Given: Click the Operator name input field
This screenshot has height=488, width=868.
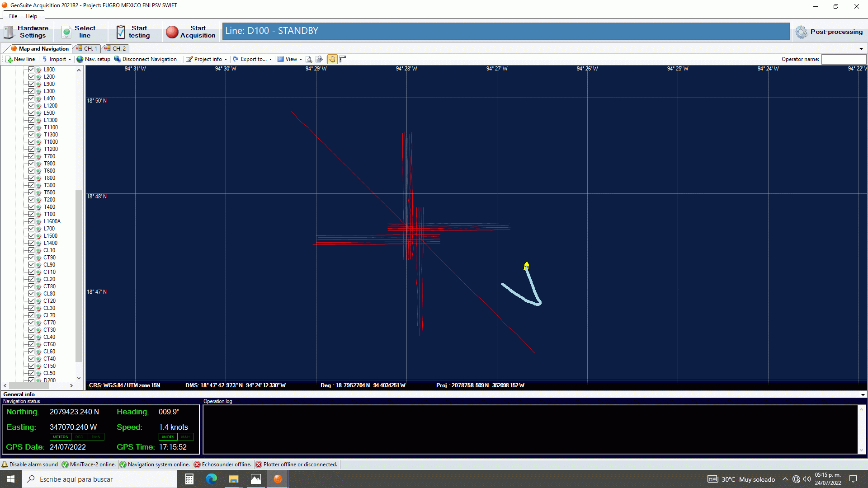Looking at the screenshot, I should (x=844, y=59).
